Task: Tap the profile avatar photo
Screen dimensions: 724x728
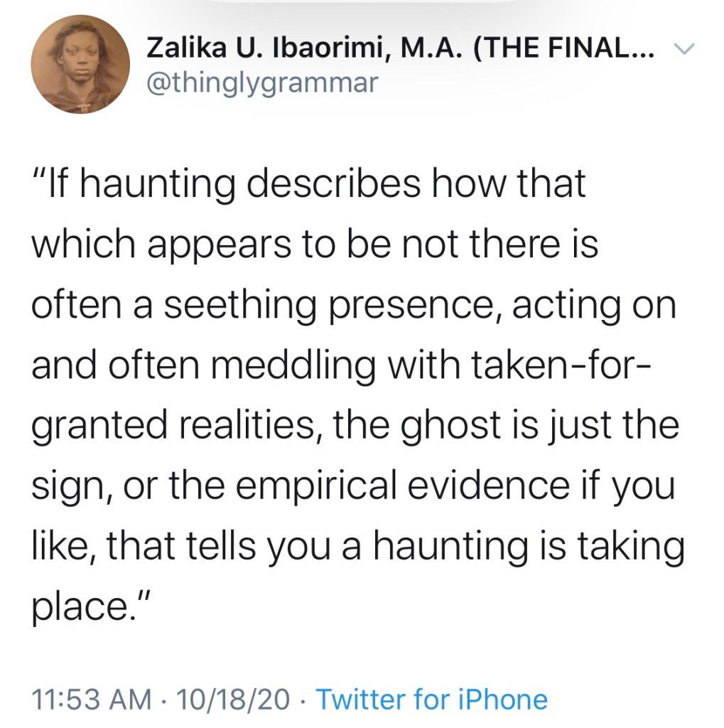Action: point(80,63)
